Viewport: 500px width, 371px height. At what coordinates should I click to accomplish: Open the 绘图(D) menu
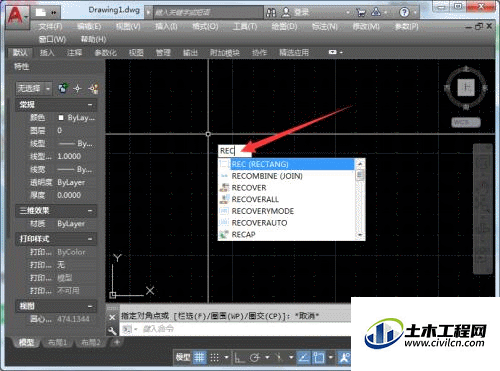(x=284, y=26)
